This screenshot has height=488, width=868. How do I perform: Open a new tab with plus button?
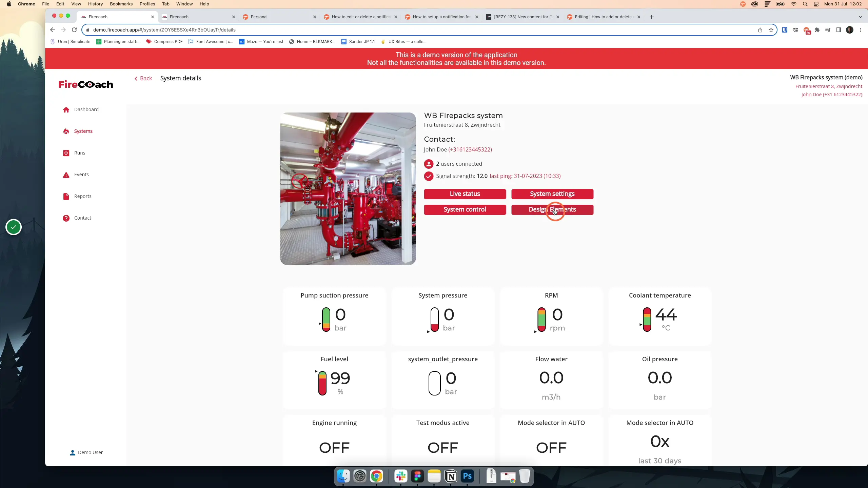click(x=651, y=17)
